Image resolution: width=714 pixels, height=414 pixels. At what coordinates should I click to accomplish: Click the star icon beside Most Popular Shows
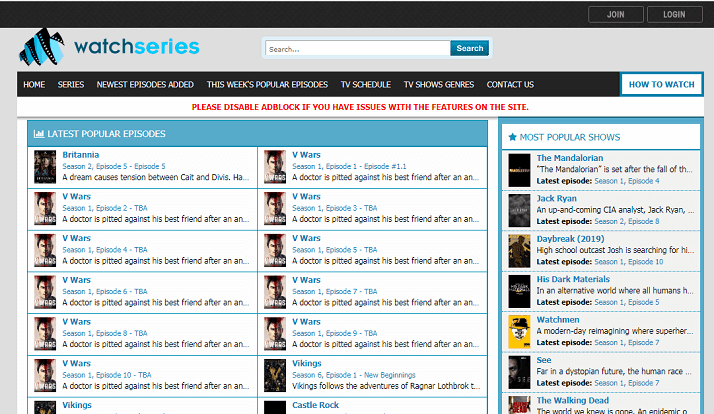pyautogui.click(x=513, y=137)
